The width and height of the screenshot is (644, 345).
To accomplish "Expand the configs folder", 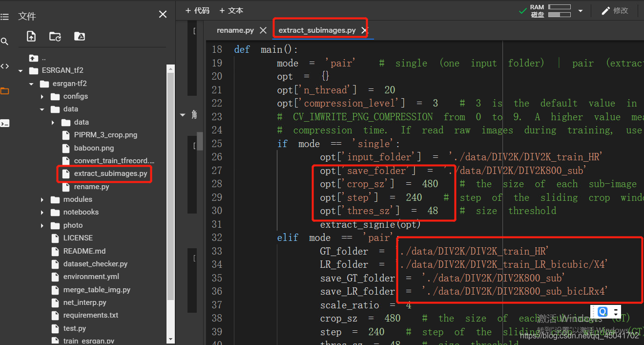I will pyautogui.click(x=42, y=96).
